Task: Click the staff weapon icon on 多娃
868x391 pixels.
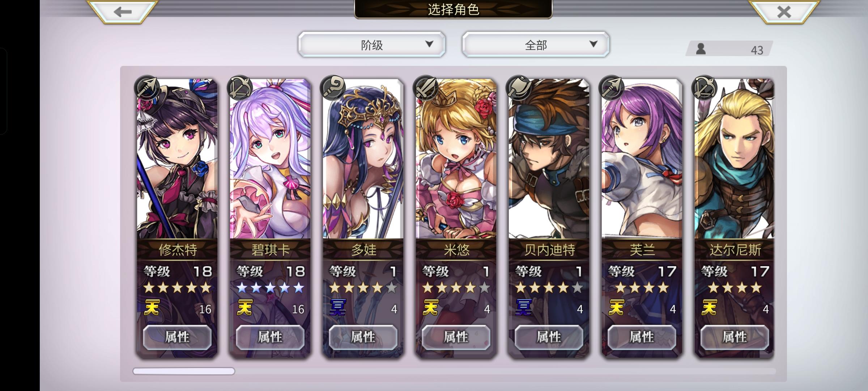Action: [332, 88]
